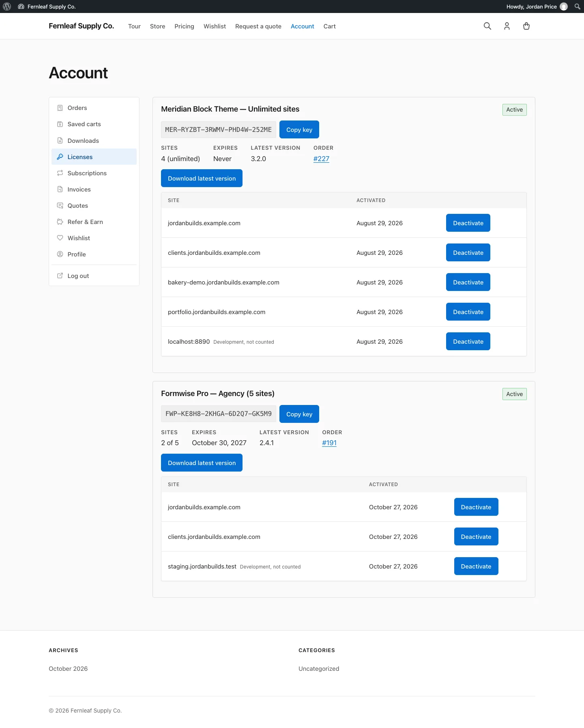Viewport: 584px width, 728px height.
Task: Go to the Cart page in navigation
Action: (329, 26)
